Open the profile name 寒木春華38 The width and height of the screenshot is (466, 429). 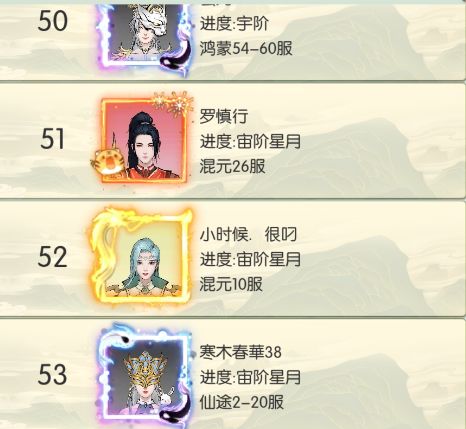(240, 352)
